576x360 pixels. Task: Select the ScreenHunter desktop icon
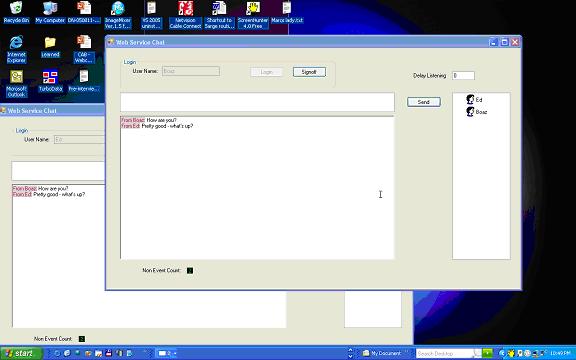(253, 15)
